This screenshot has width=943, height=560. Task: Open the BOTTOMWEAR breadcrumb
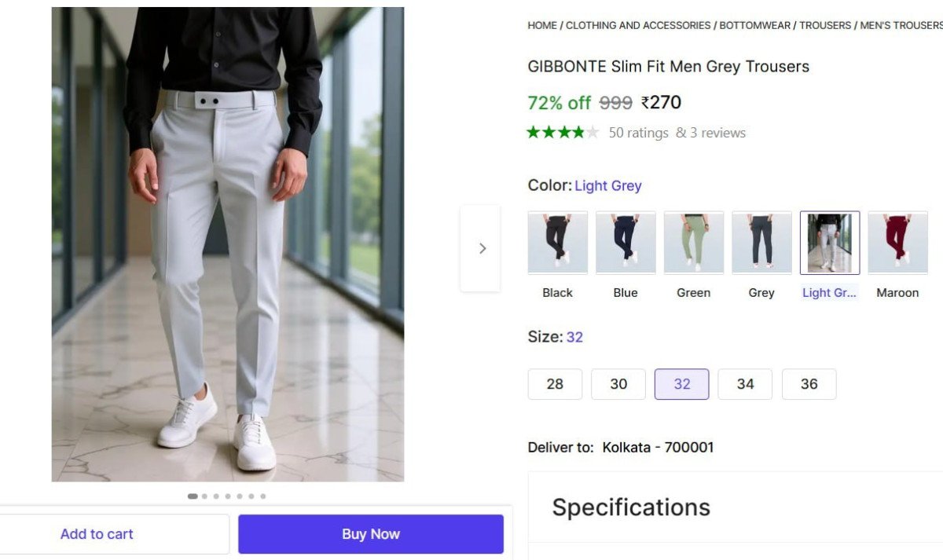pos(754,25)
